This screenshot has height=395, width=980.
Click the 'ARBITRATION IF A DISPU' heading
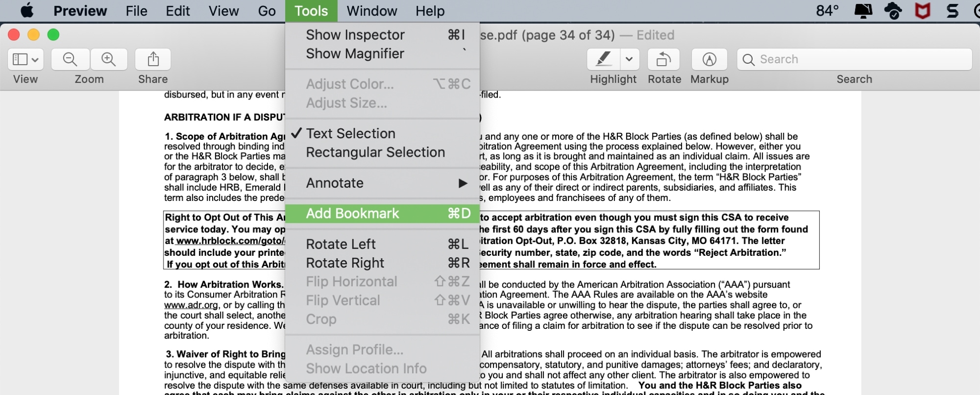point(224,117)
